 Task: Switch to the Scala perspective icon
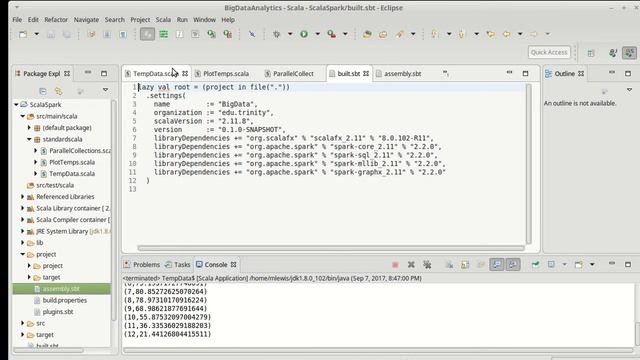629,53
